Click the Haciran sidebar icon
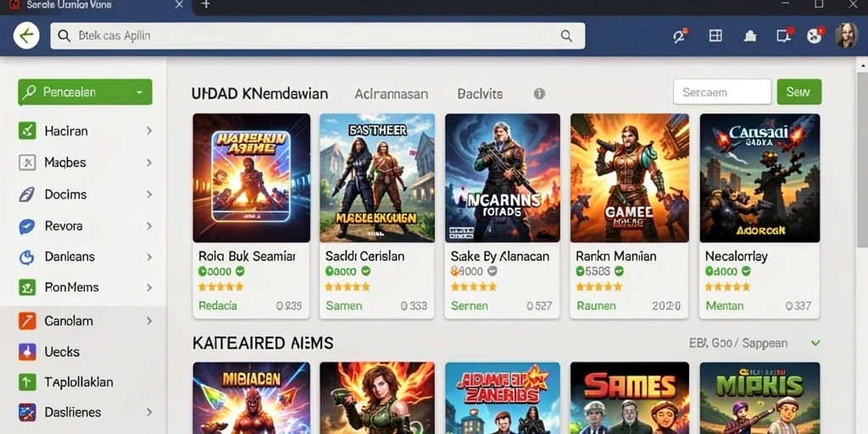The width and height of the screenshot is (868, 434). click(27, 131)
